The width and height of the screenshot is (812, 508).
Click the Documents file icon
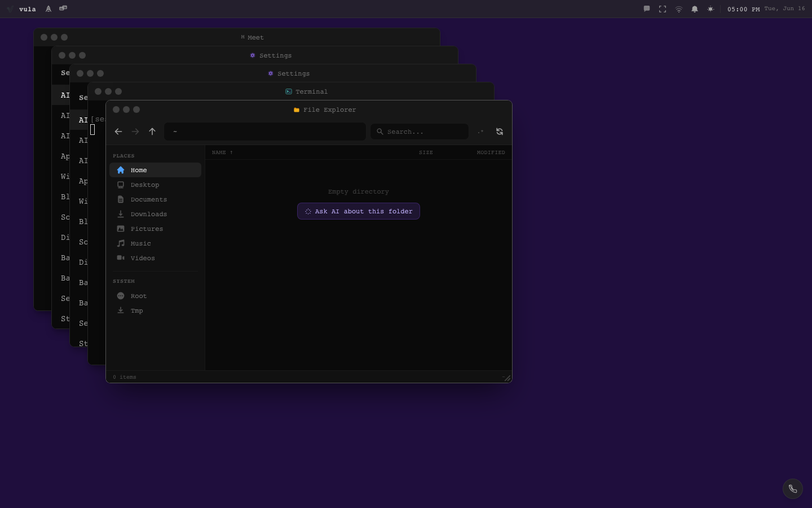(x=121, y=199)
